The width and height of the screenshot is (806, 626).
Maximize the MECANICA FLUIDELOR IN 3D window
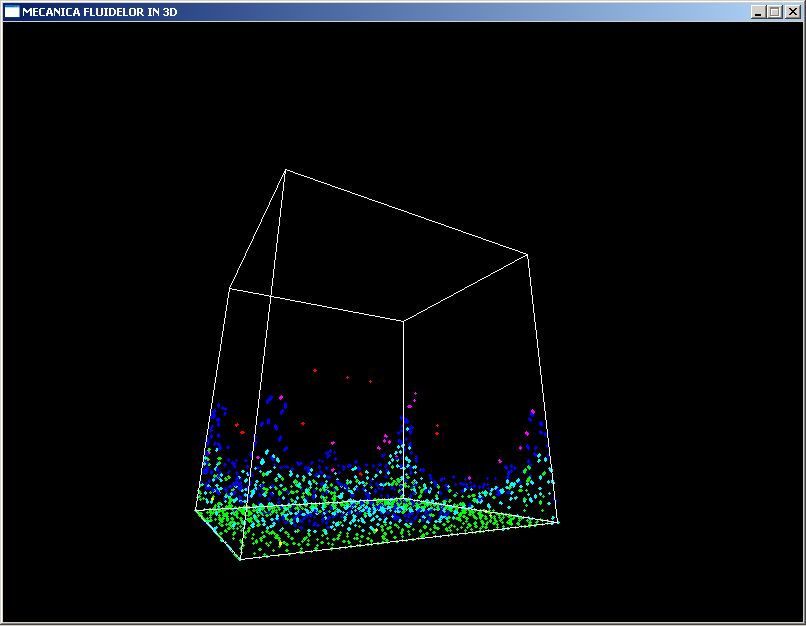click(x=775, y=12)
